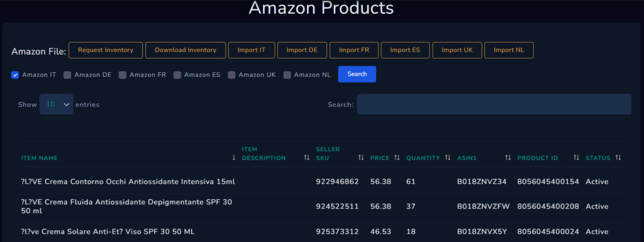Click the ASIN1 column header
644x242 pixels.
coord(467,158)
